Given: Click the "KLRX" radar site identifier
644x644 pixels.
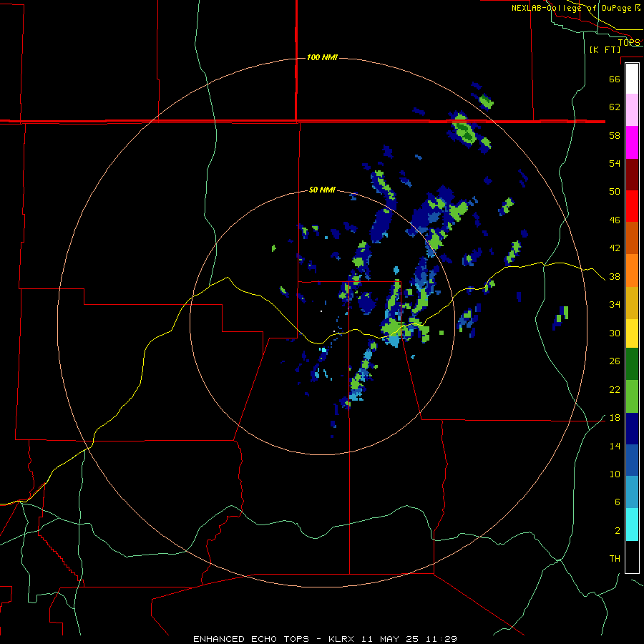Looking at the screenshot, I should 342,639.
